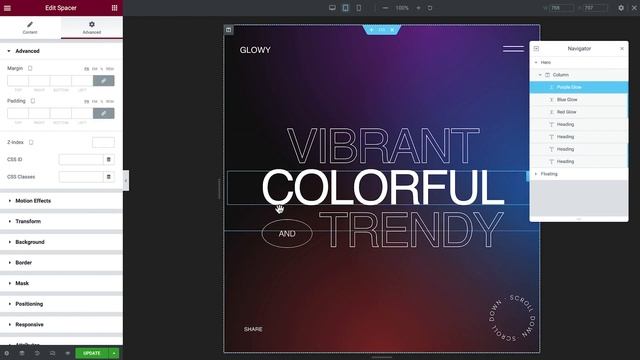This screenshot has width=640, height=360.
Task: Toggle Padding link values button
Action: (104, 113)
